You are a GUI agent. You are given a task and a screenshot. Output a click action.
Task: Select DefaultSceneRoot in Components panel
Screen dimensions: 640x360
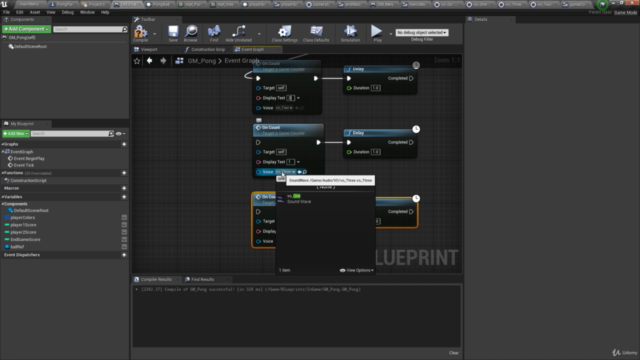[31, 47]
